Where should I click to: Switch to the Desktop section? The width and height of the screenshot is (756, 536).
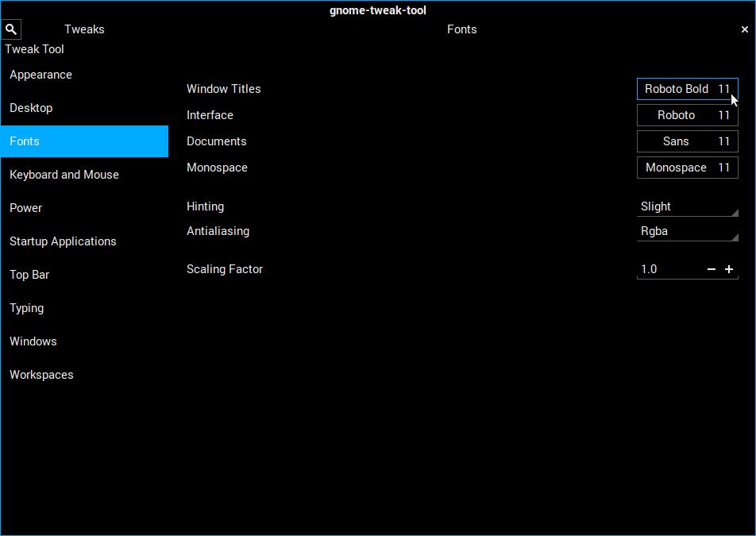[31, 108]
